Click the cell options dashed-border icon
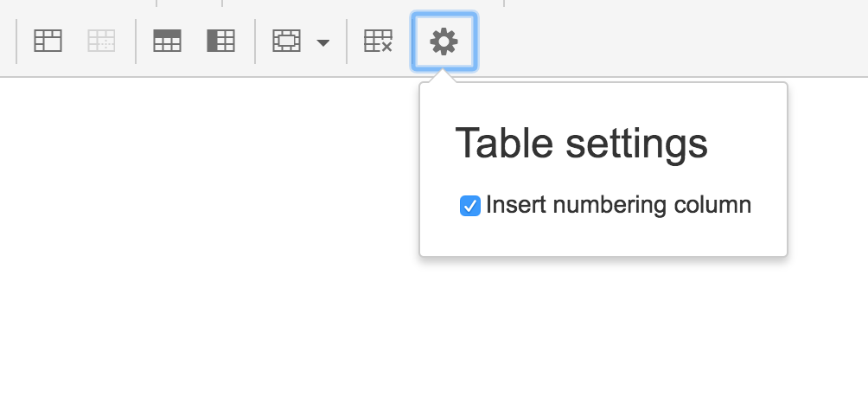The image size is (868, 403). click(x=286, y=41)
